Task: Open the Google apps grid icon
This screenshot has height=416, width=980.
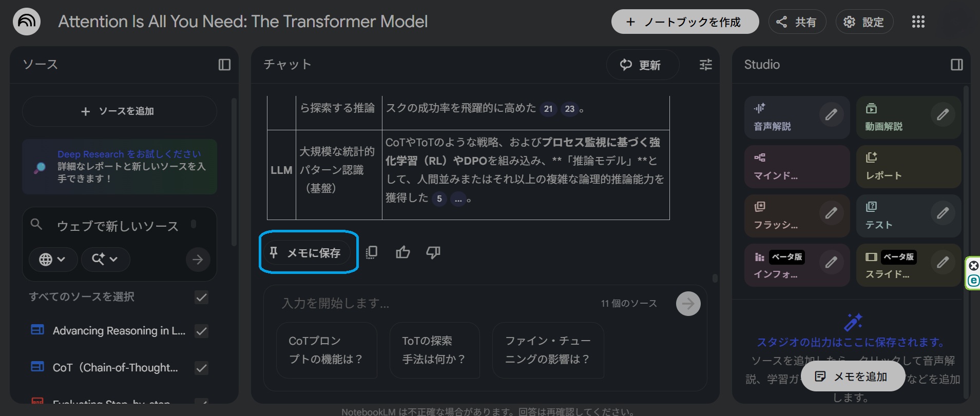Action: [918, 22]
